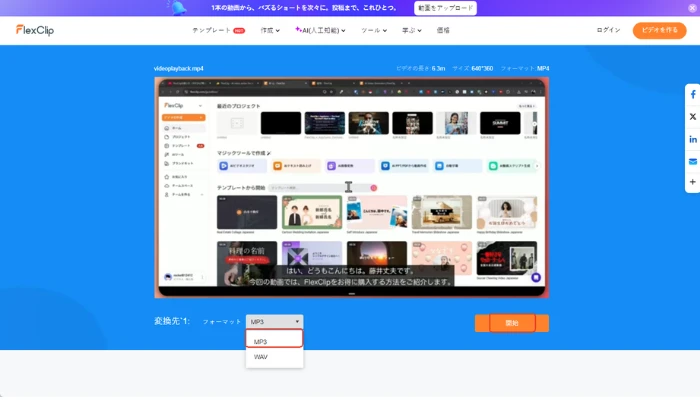Image resolution: width=700 pixels, height=400 pixels.
Task: Expand the 学ぶ navigation dropdown
Action: coord(412,30)
